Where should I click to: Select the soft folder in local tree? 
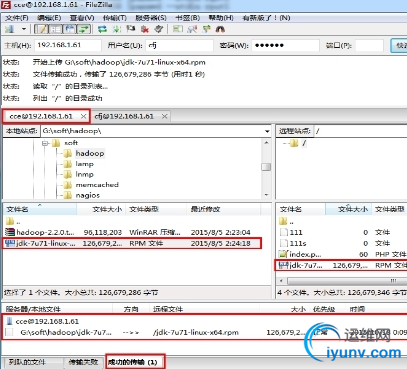click(x=71, y=143)
